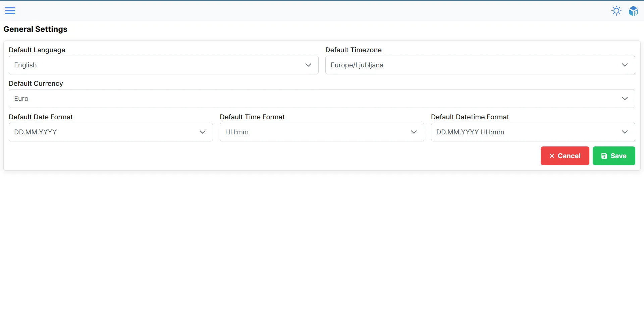Click the X icon inside the Cancel button
The image size is (644, 312).
[552, 156]
